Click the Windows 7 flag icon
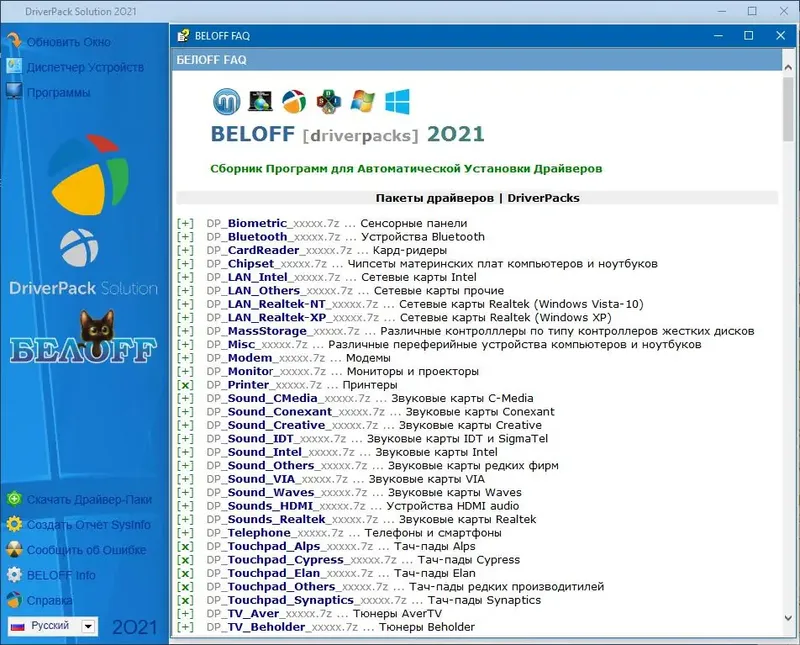800x645 pixels. point(363,101)
